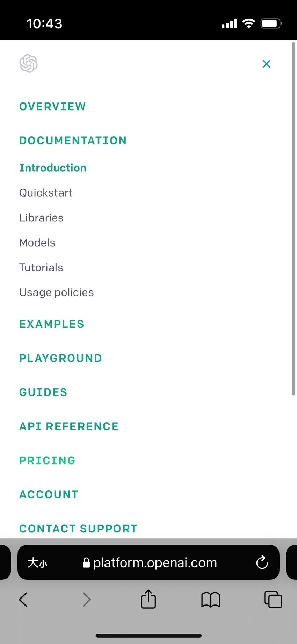Reload the page using refresh icon

[262, 562]
